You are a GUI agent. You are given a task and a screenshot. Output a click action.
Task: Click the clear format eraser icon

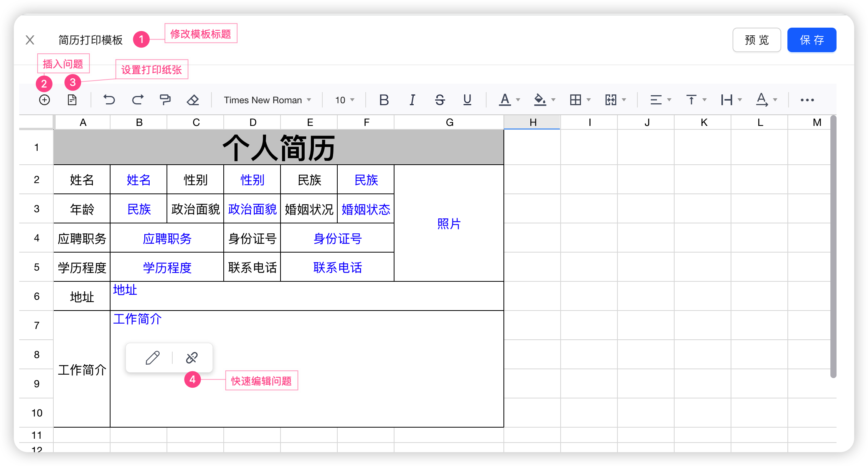[x=193, y=100]
